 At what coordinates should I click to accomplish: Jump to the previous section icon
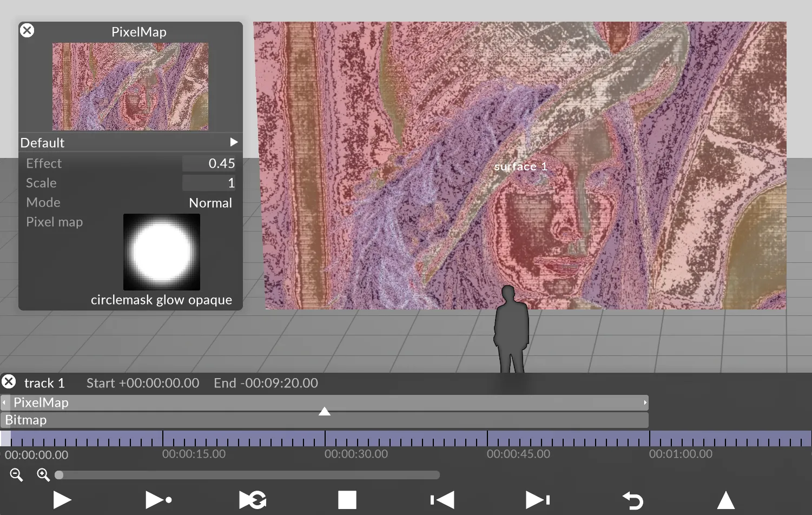click(442, 500)
